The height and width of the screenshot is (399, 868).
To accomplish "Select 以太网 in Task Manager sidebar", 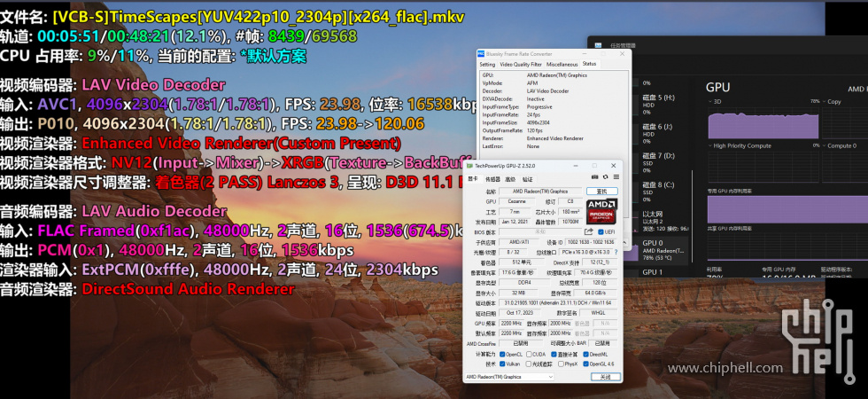I will click(x=663, y=221).
